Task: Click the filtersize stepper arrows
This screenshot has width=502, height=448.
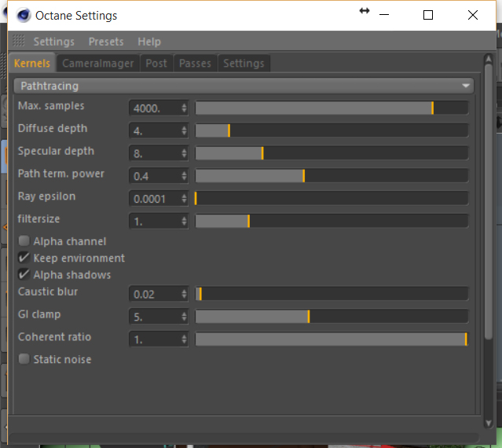Action: [x=184, y=221]
